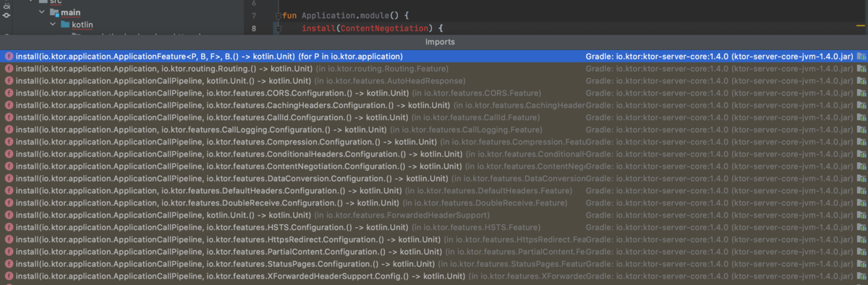The height and width of the screenshot is (285, 868).
Task: Click line number 8 in the gutter
Action: pos(254,29)
